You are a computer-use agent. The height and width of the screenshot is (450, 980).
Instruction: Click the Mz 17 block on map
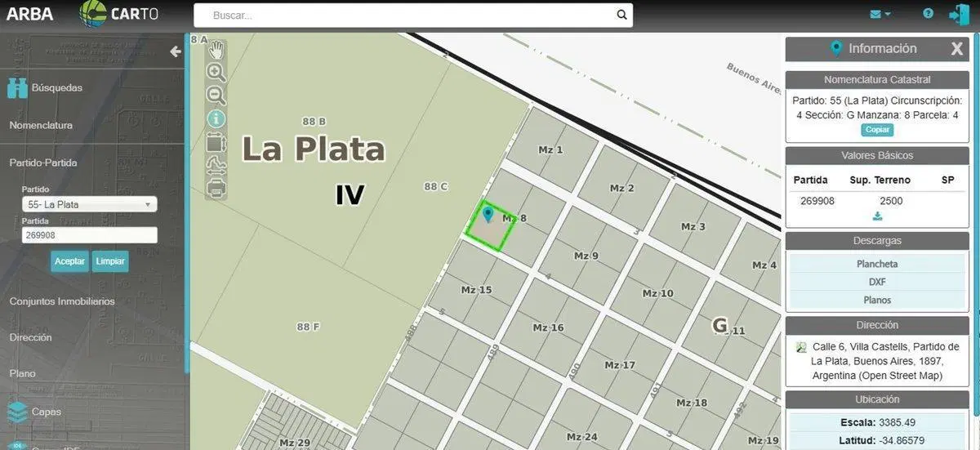point(620,365)
